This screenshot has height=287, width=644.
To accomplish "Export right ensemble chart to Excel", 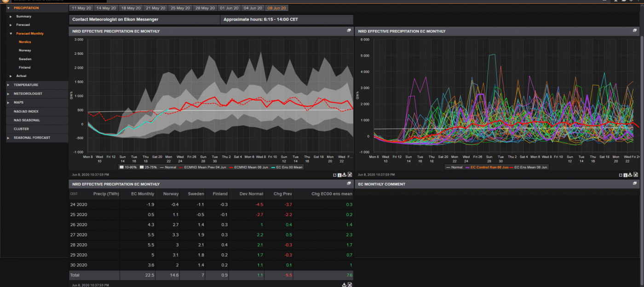I will click(x=636, y=175).
